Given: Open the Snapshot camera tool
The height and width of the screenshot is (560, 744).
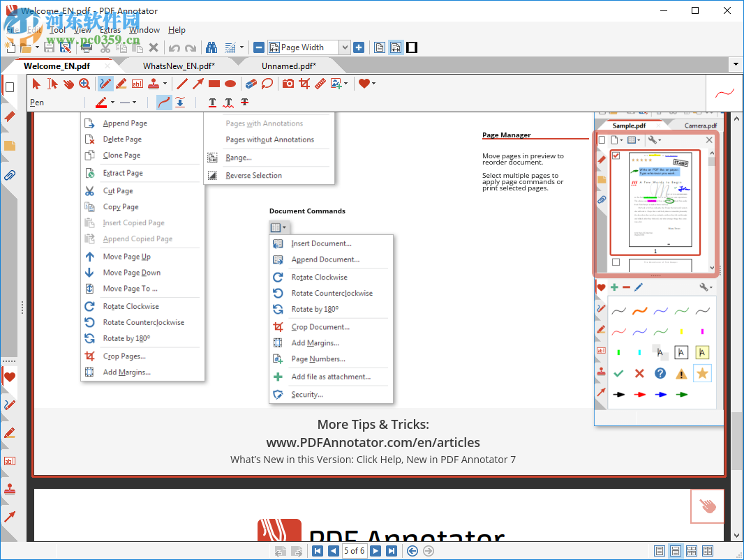Looking at the screenshot, I should coord(288,84).
